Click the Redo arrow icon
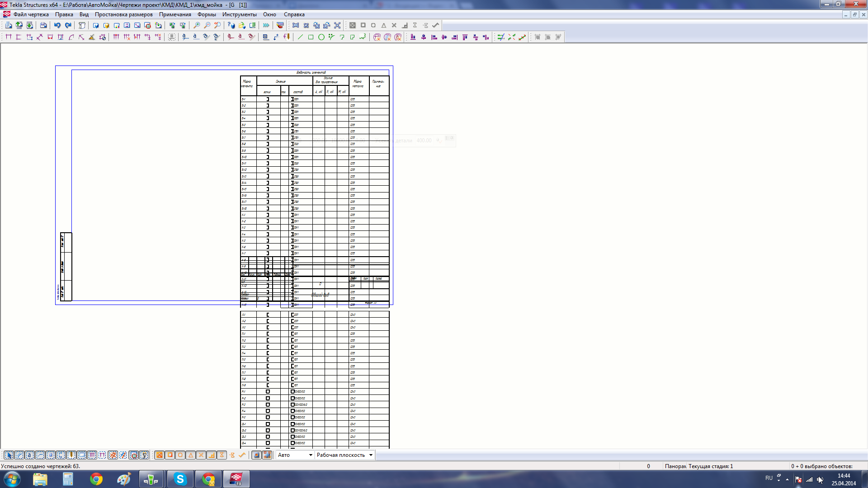 click(x=68, y=25)
